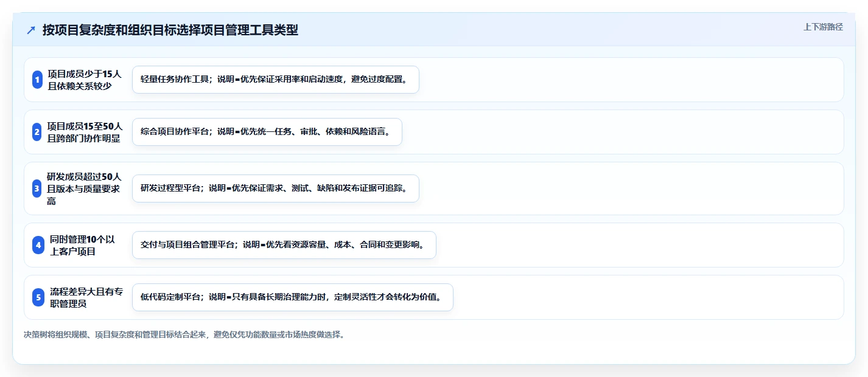Open the 综合项目协作平台 recommendation box
Image resolution: width=868 pixels, height=377 pixels.
267,132
